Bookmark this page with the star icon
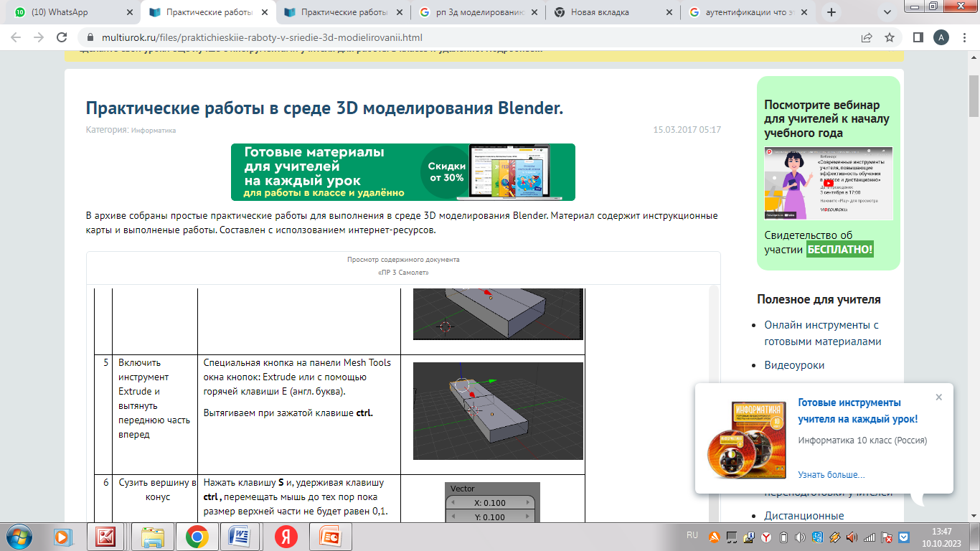The width and height of the screenshot is (980, 551). (x=890, y=37)
